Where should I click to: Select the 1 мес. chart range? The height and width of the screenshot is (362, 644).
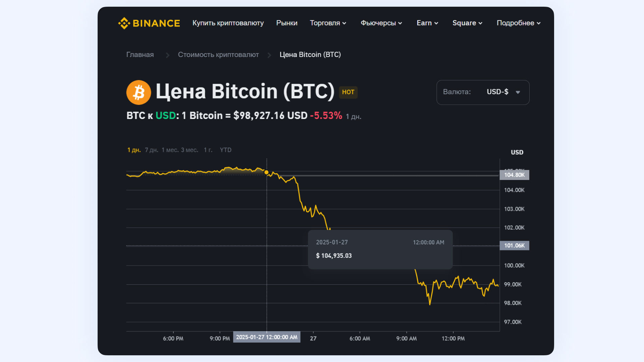point(170,150)
